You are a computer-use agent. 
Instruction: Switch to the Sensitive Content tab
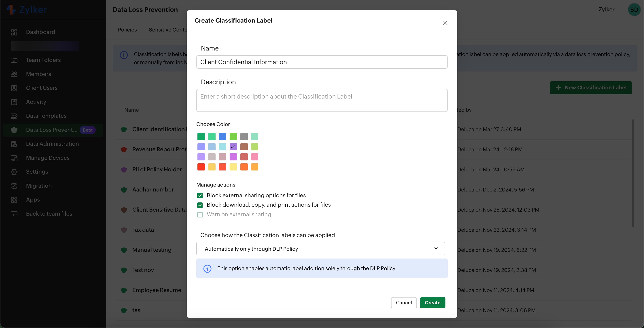tap(168, 30)
